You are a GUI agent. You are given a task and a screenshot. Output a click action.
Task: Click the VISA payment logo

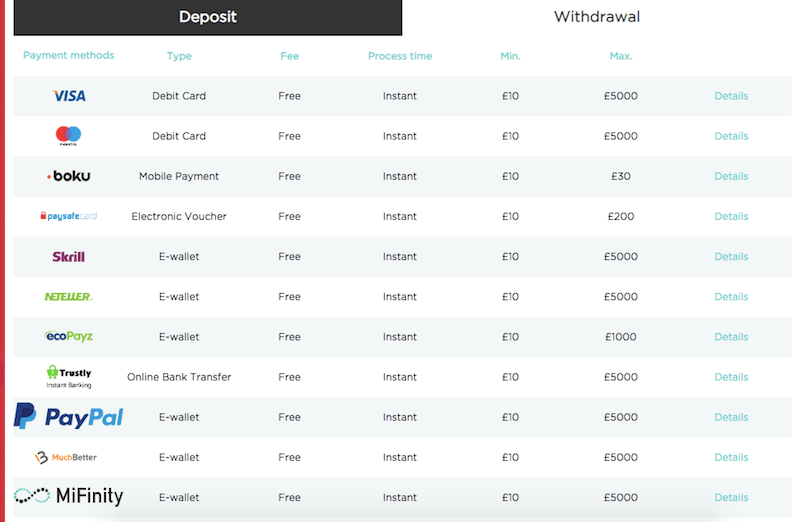click(x=69, y=96)
